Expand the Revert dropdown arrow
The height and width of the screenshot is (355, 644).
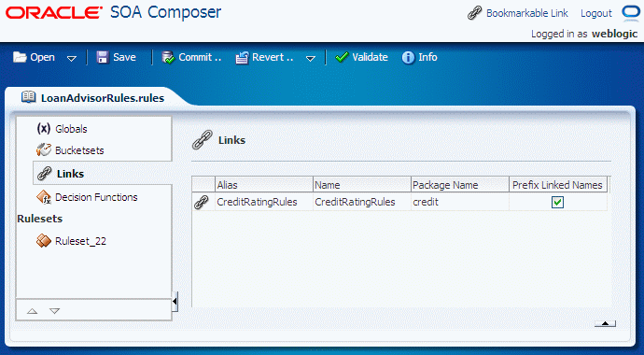point(311,58)
